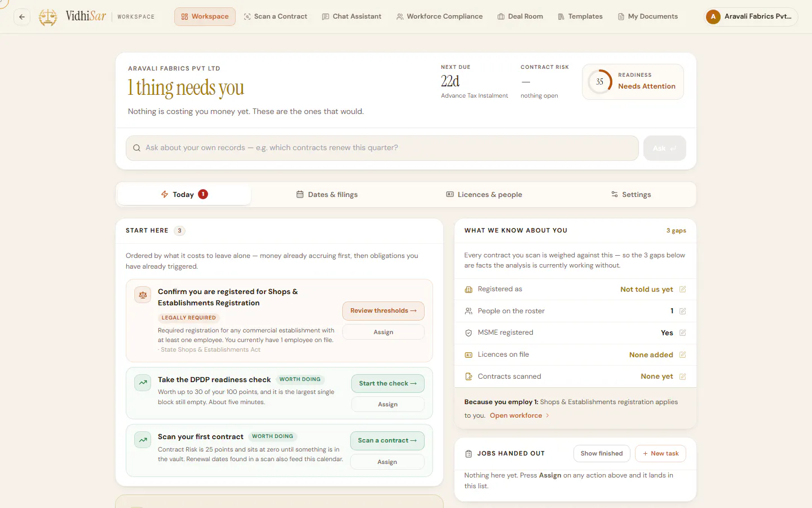Viewport: 812px width, 508px height.
Task: Edit the Registered as field pencil
Action: (682, 290)
